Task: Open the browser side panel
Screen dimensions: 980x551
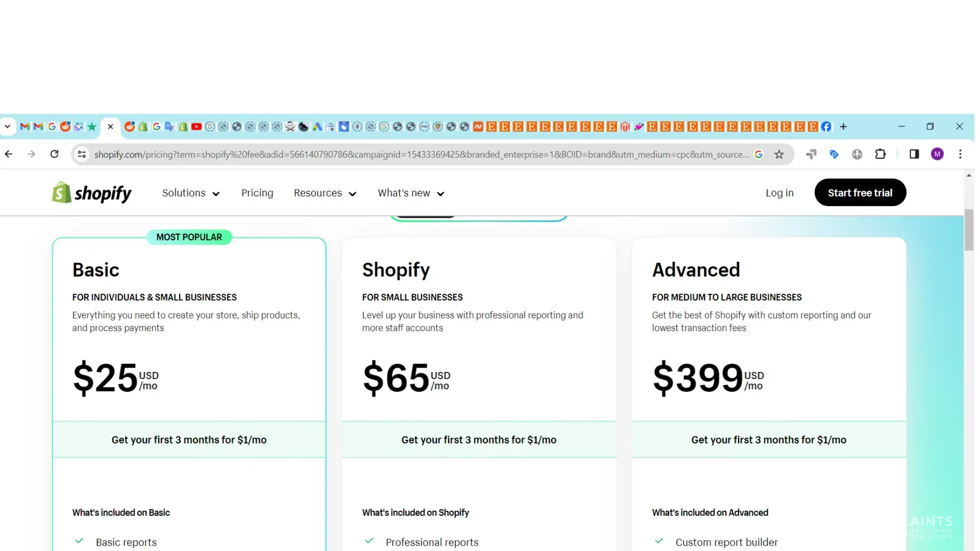Action: tap(914, 154)
